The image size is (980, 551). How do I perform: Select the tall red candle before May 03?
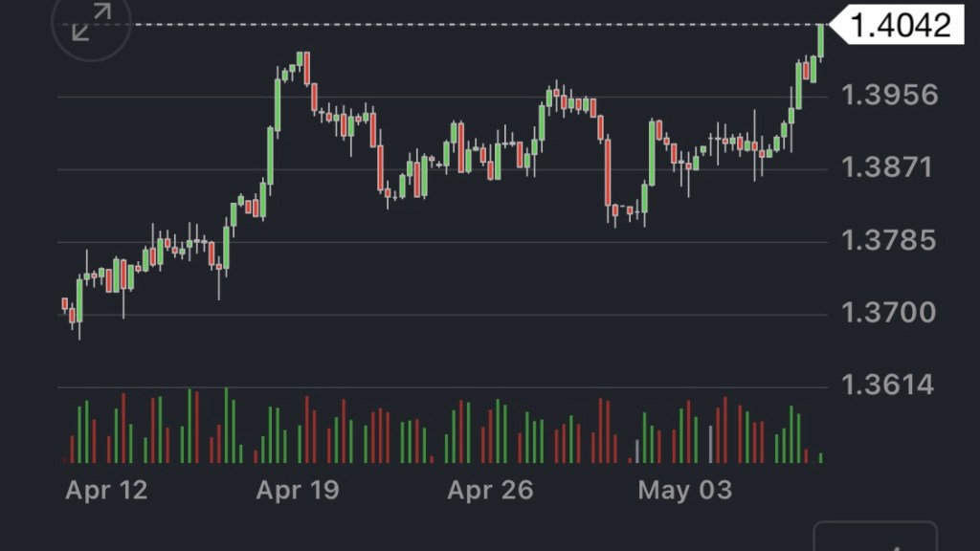[x=608, y=172]
